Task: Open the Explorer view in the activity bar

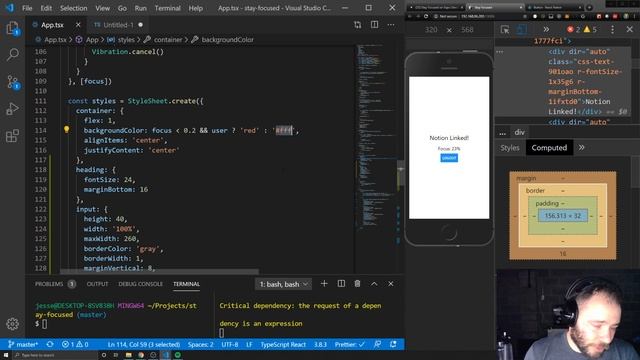Action: (x=12, y=28)
